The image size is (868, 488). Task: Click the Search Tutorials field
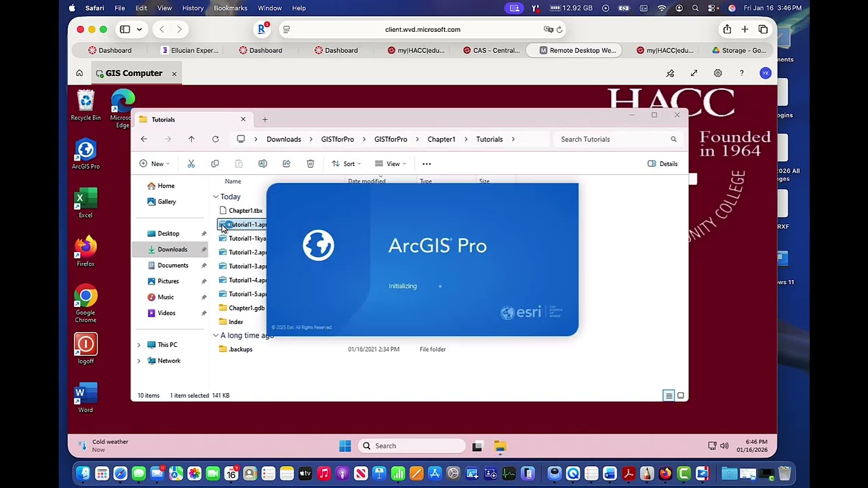pos(618,139)
